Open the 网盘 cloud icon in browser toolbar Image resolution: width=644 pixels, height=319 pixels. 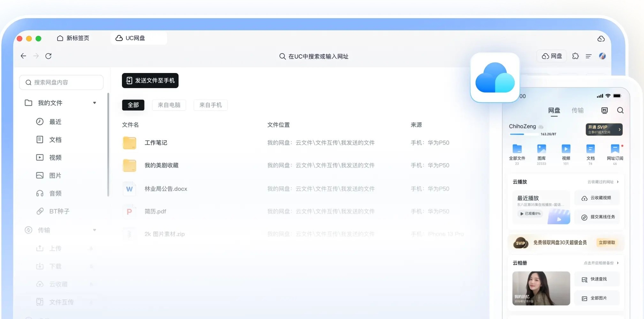tap(551, 56)
